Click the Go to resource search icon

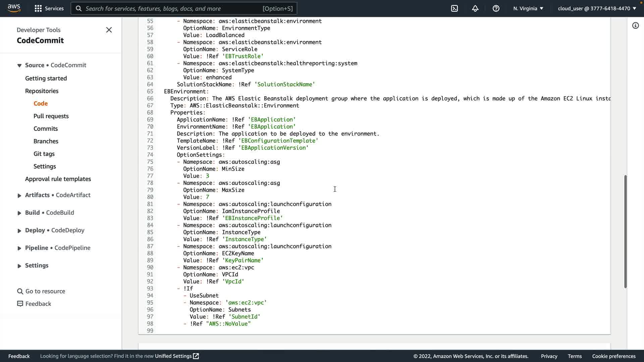(20, 291)
